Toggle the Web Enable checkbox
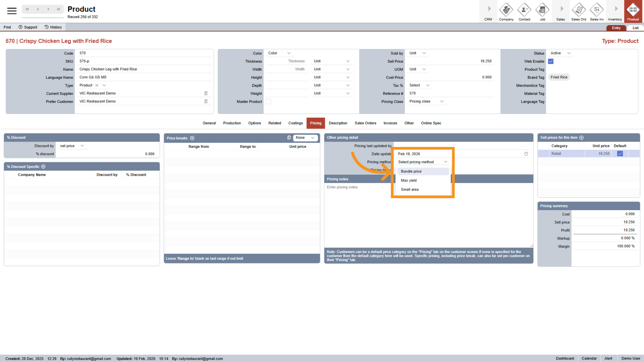Viewport: 644px width, 362px height. coord(551,61)
